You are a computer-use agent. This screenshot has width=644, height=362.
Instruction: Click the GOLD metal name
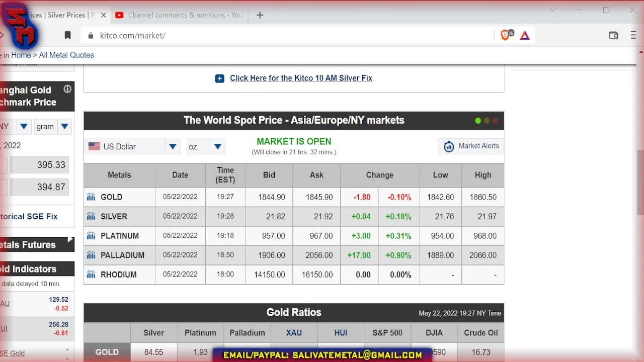pyautogui.click(x=111, y=197)
